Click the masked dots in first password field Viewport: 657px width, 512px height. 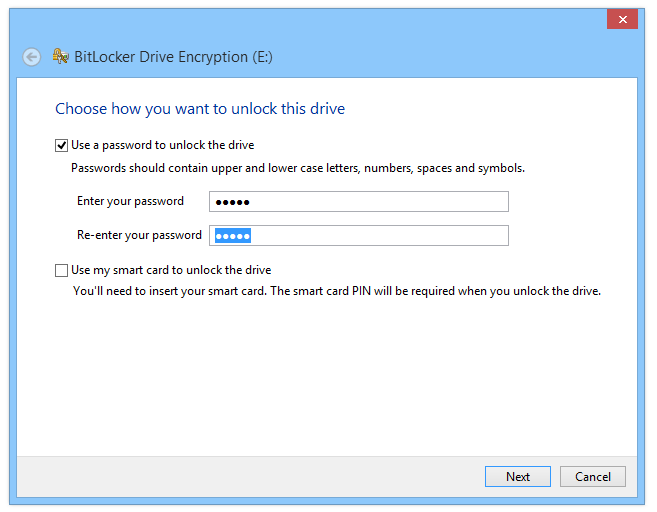click(233, 202)
